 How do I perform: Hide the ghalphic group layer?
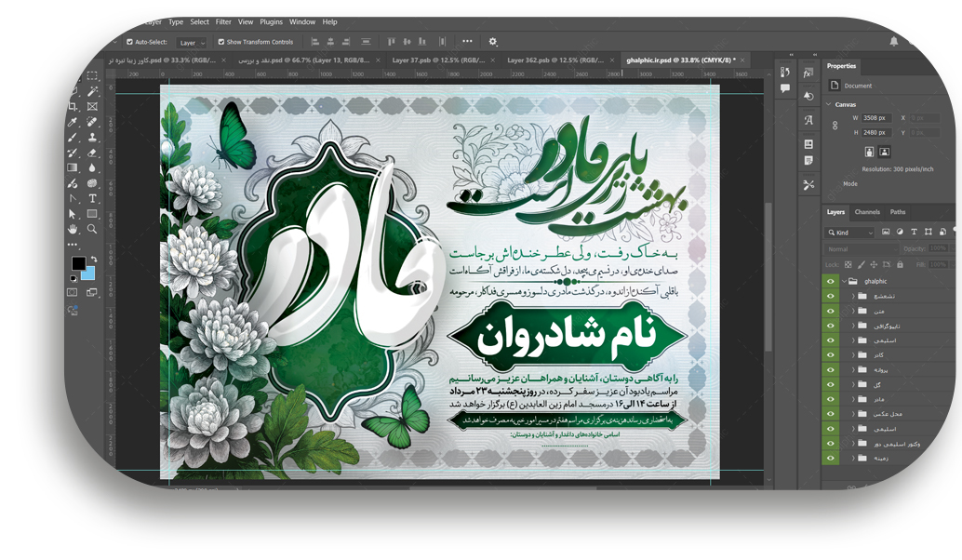(x=831, y=281)
